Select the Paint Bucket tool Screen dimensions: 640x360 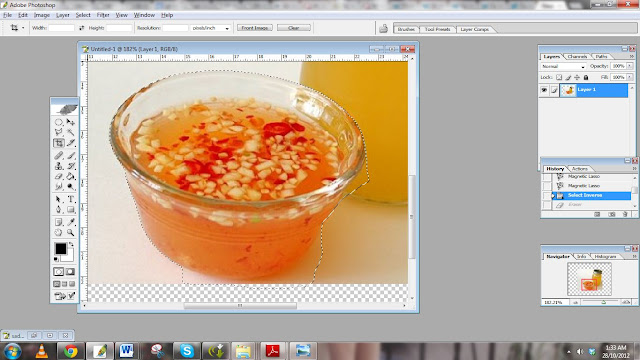pos(71,176)
